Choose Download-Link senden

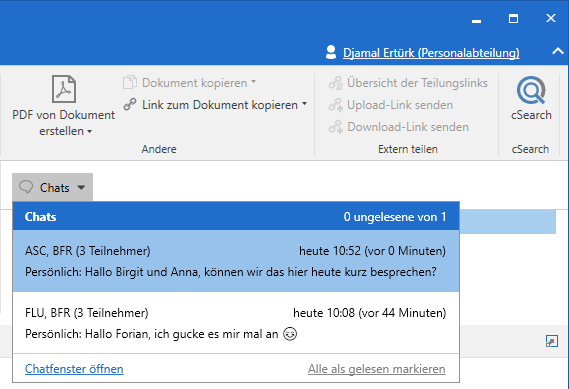coord(408,127)
